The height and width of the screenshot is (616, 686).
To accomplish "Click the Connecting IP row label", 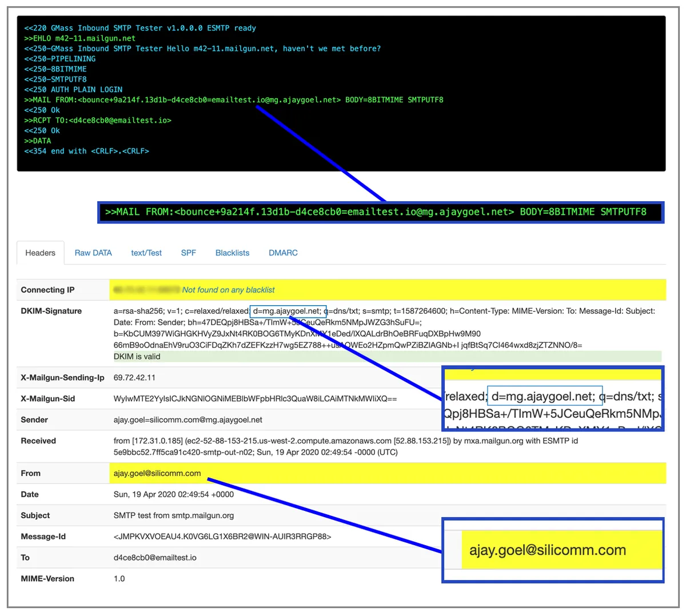I will pyautogui.click(x=47, y=290).
